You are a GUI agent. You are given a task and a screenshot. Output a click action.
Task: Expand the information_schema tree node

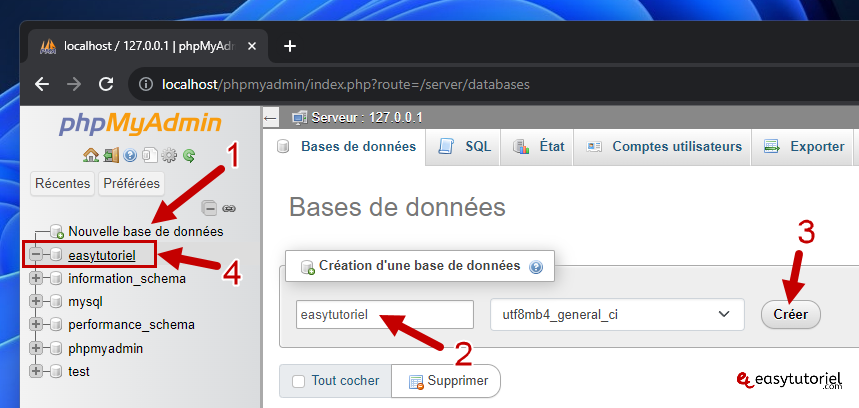tap(36, 278)
